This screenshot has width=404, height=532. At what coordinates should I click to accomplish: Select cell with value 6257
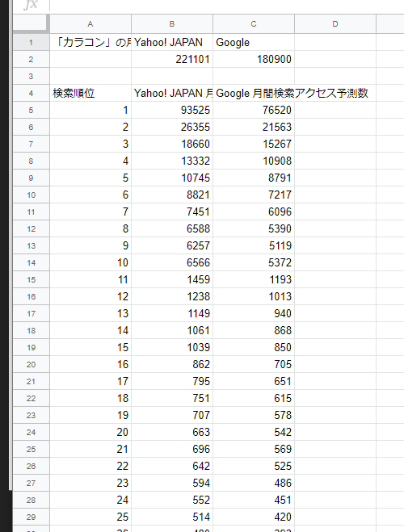(172, 246)
